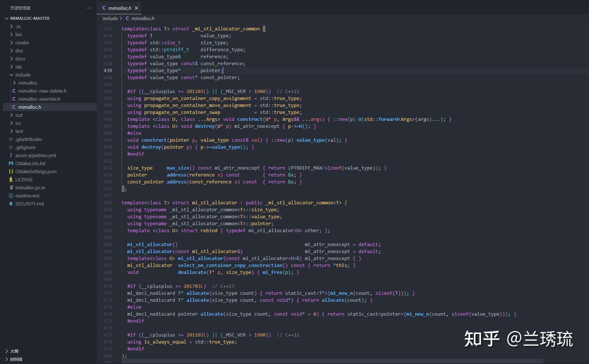Close the mimalloc.h editor tab
Image resolution: width=589 pixels, height=364 pixels.
[136, 8]
